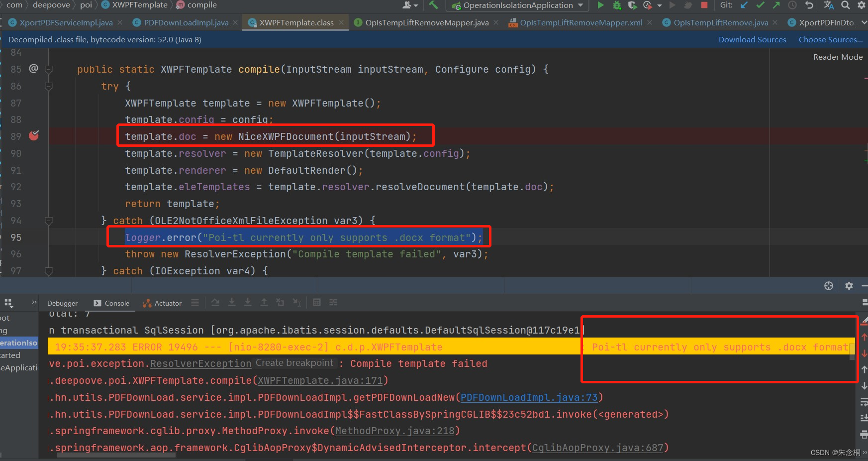Open OperationIsolationApplication run configuration dropdown
Image resolution: width=868 pixels, height=461 pixels.
pos(518,5)
